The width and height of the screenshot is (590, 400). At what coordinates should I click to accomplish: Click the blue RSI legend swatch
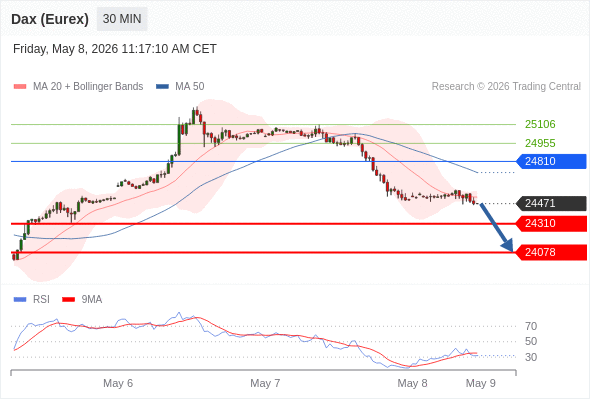tap(20, 300)
